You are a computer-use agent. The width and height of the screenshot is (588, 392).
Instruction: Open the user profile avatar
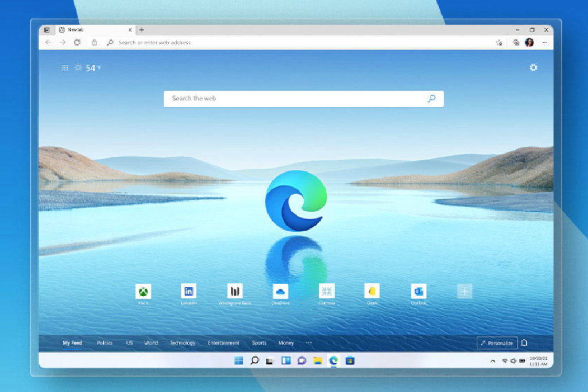tap(529, 42)
